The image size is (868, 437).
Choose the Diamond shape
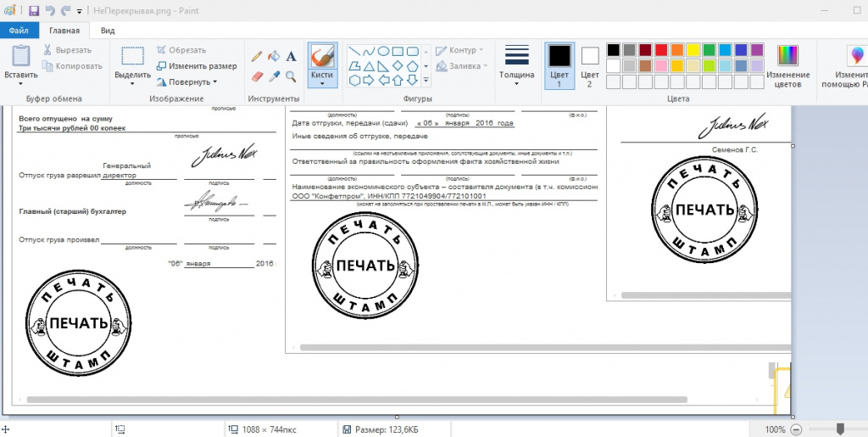click(x=398, y=66)
